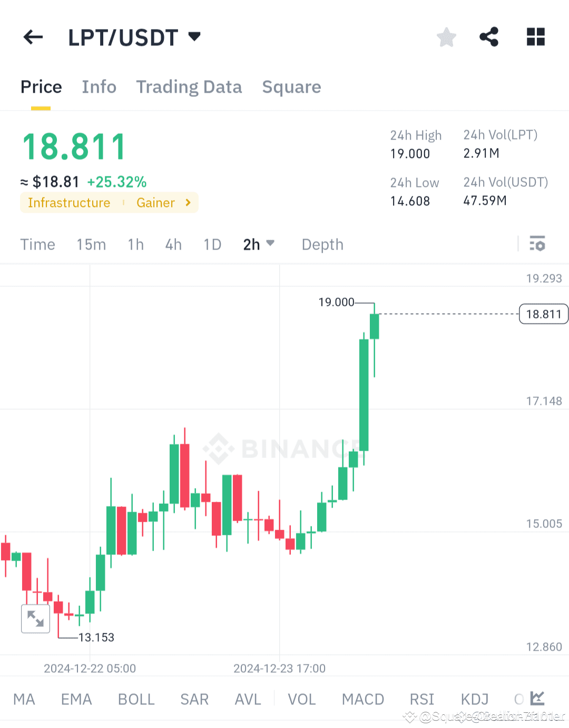The width and height of the screenshot is (569, 728).
Task: Enable the MACD indicator
Action: click(363, 699)
